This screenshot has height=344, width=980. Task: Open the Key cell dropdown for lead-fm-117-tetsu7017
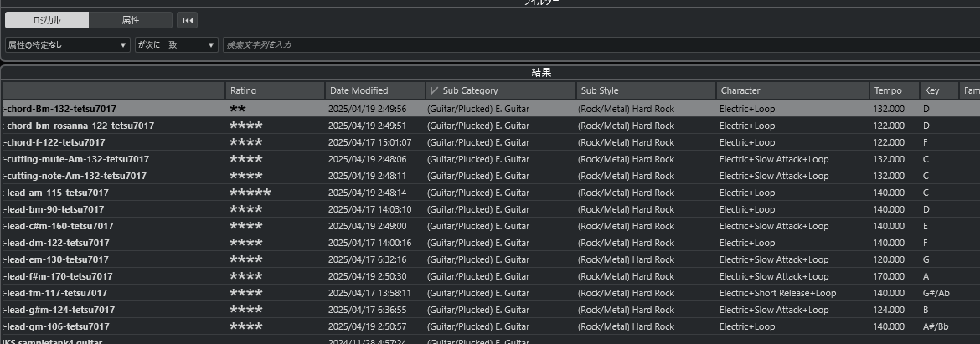coord(936,293)
